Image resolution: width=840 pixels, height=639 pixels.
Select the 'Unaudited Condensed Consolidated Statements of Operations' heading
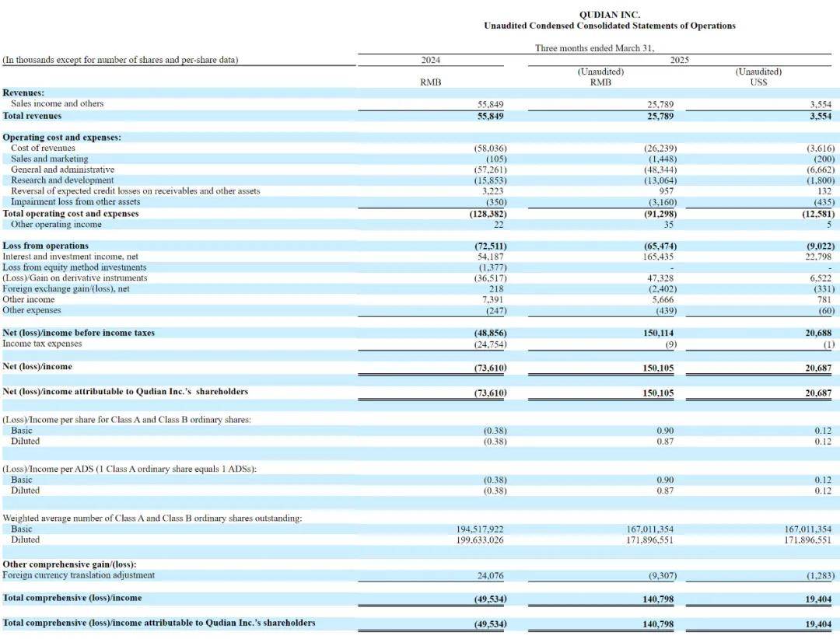coord(609,26)
